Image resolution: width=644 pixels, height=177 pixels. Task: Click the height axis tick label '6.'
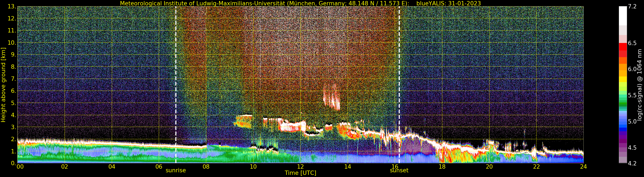tap(14, 91)
